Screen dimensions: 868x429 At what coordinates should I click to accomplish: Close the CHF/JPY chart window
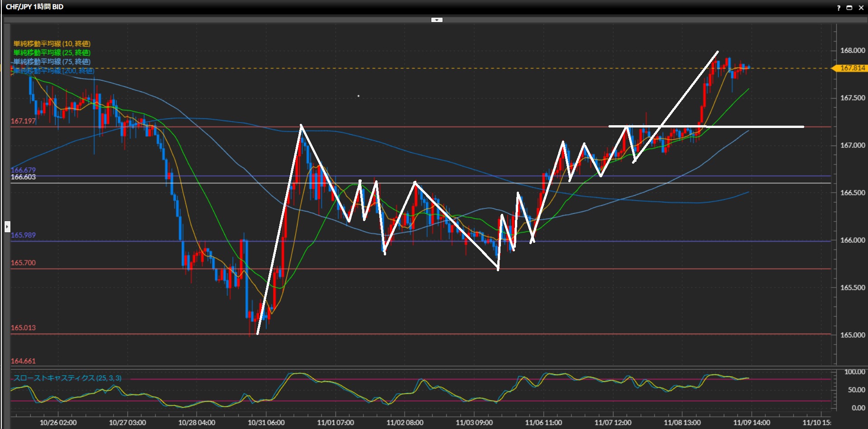tap(861, 7)
